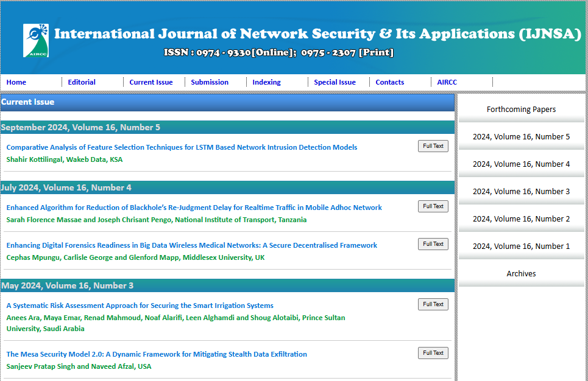Go to Current Issue in navigation bar
Image resolution: width=588 pixels, height=381 pixels.
click(151, 82)
